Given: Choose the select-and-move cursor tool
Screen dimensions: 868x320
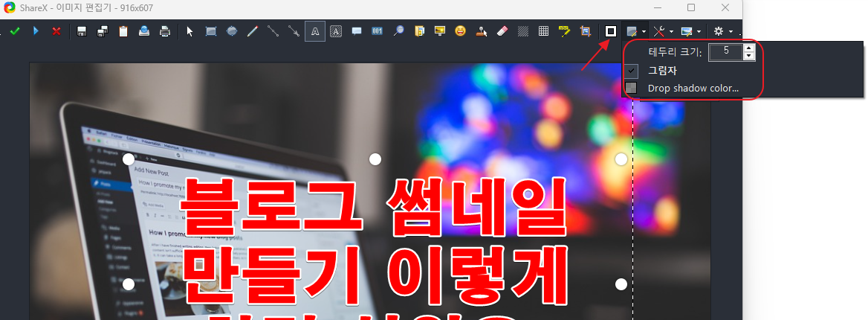Looking at the screenshot, I should tap(190, 31).
